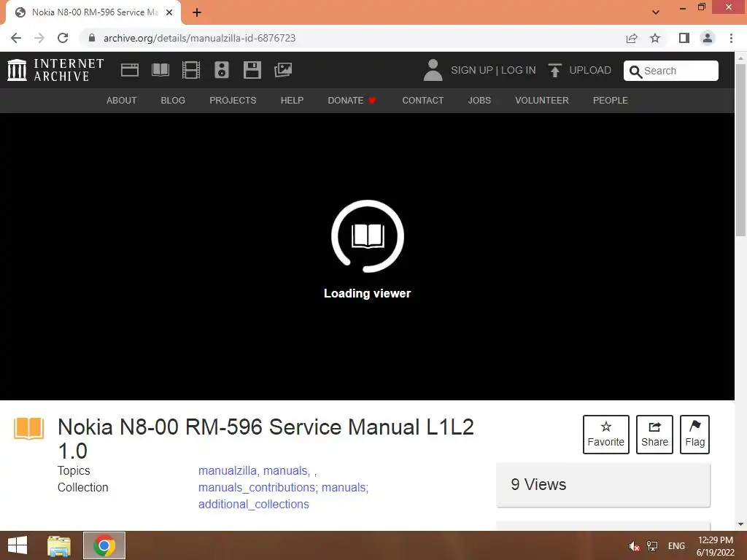Image resolution: width=747 pixels, height=560 pixels.
Task: Switch ENG input language indicator
Action: pos(676,546)
